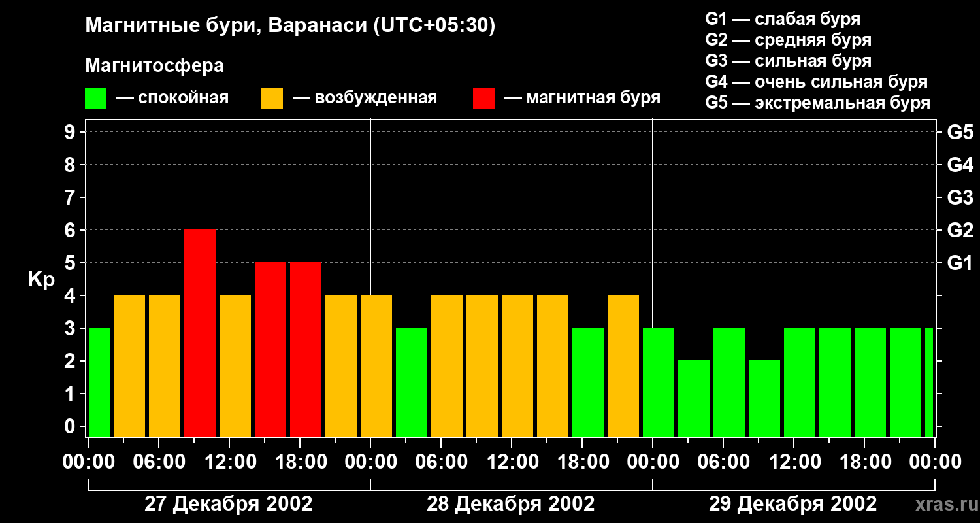Screen dimensions: 980x523
Task: Select the G4 tick label on the right scale
Action: click(x=960, y=165)
